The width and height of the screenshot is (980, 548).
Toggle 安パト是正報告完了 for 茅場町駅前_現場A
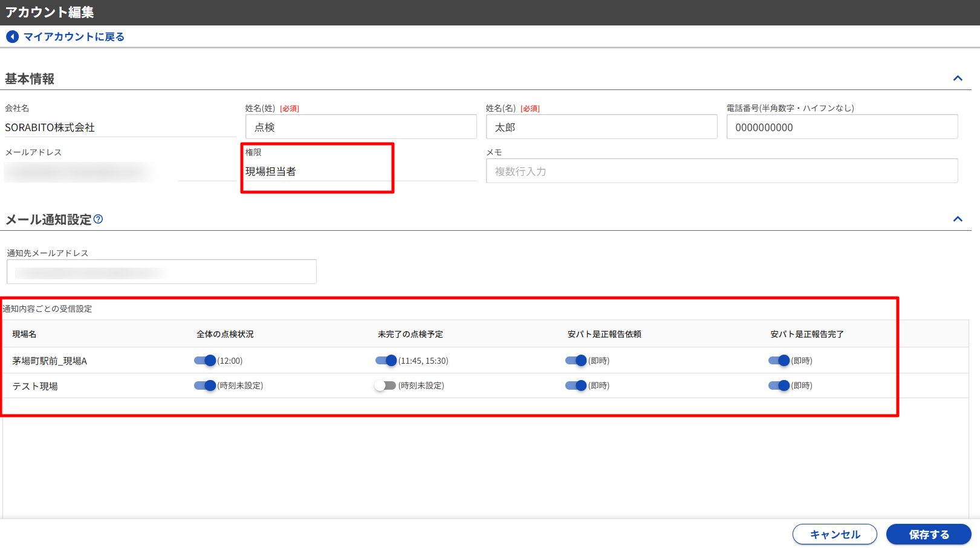tap(779, 361)
